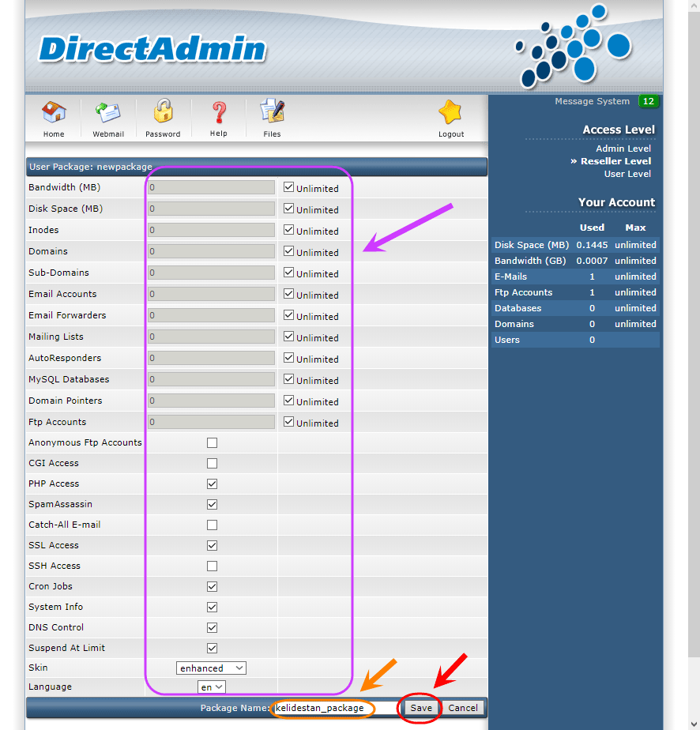Click the Domains value field

[x=211, y=251]
